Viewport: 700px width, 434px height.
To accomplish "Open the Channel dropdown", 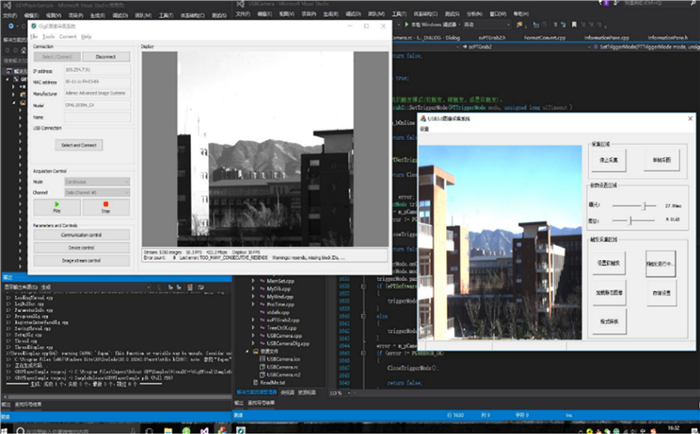I will [x=96, y=191].
